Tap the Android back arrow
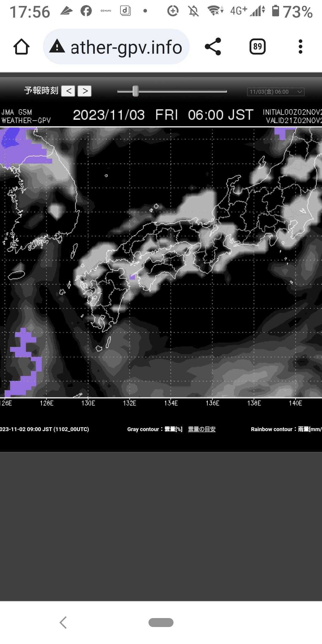The width and height of the screenshot is (322, 644). [63, 623]
